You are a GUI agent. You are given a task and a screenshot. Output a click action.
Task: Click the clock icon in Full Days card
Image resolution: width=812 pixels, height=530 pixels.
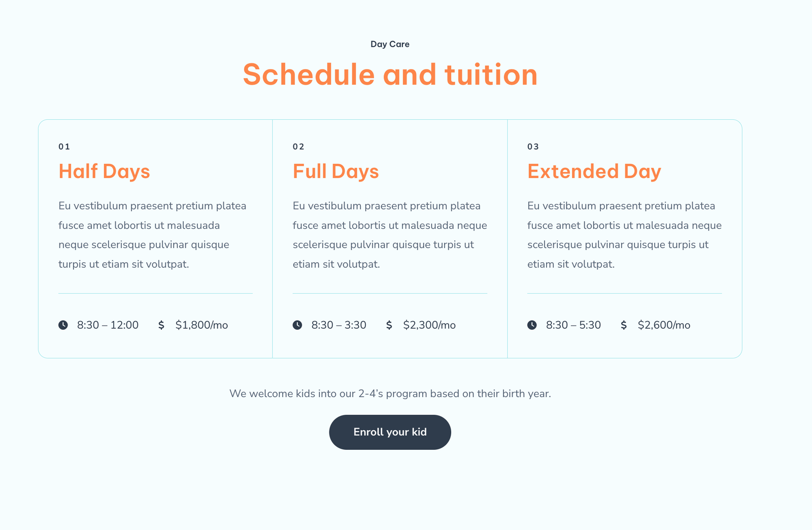click(x=297, y=325)
